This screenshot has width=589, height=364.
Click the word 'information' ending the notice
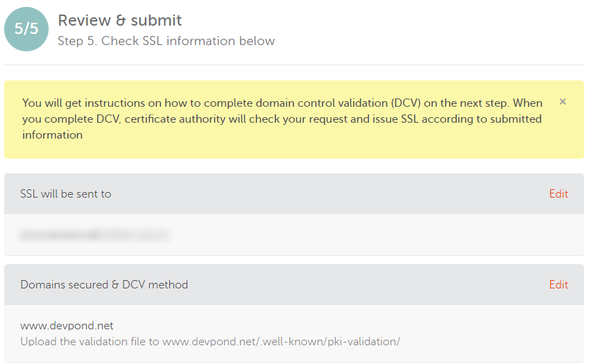[52, 135]
